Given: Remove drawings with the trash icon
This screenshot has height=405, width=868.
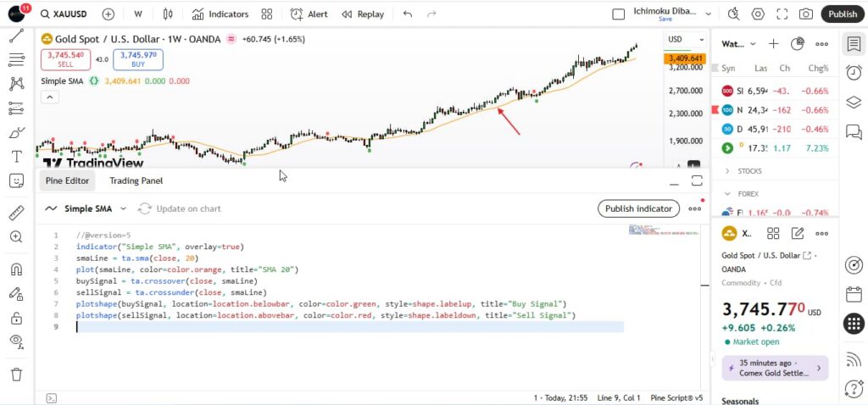Looking at the screenshot, I should point(16,374).
